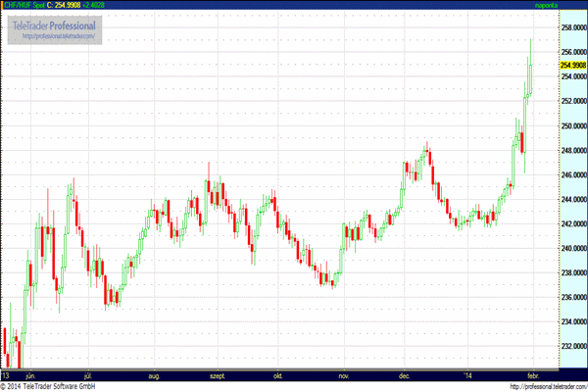Open the bottom-right professional.teletrader.com link

(549, 387)
